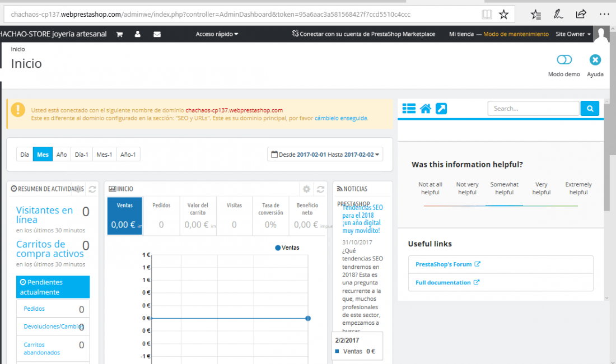Refresh the Resumen de Actividades panel
The height and width of the screenshot is (364, 616).
(92, 189)
